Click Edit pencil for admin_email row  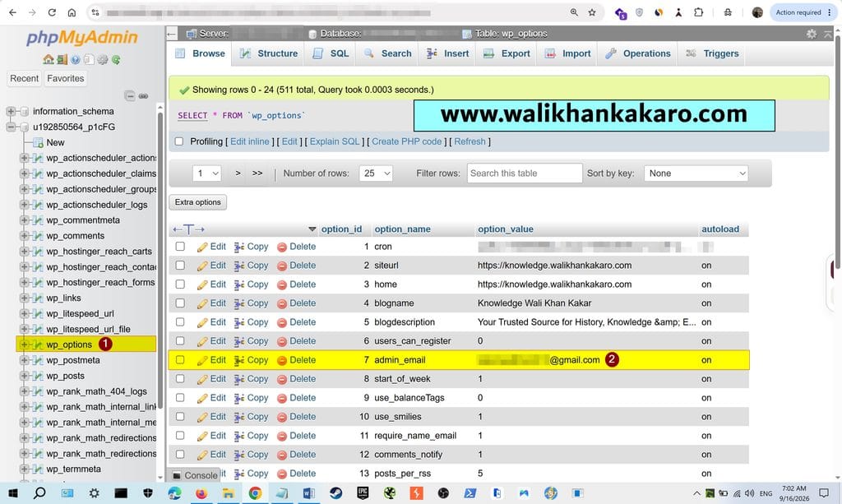(x=202, y=361)
